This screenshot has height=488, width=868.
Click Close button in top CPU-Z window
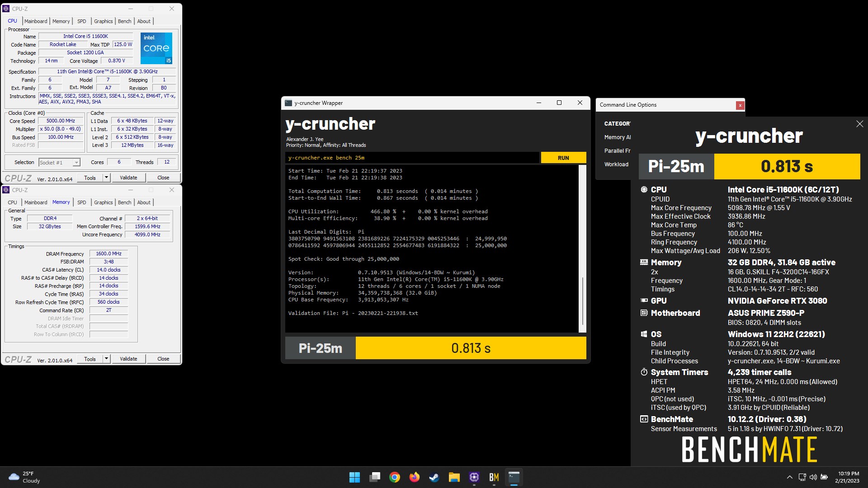click(163, 178)
